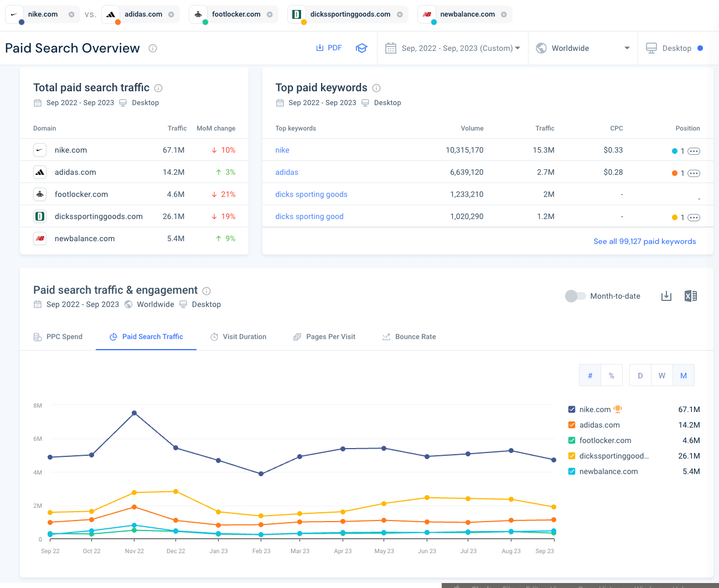Screen dimensions: 719x588
Task: Switch to Bounce Rate tab
Action: [x=409, y=337]
